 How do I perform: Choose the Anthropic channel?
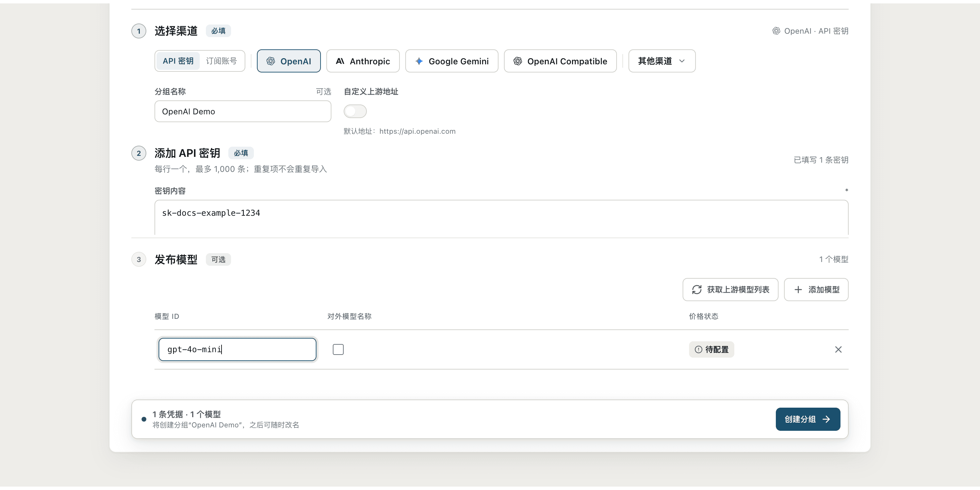click(x=363, y=61)
